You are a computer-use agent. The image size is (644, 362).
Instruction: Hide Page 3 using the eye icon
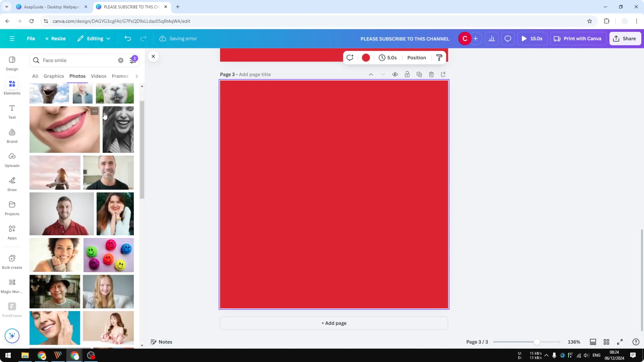pyautogui.click(x=395, y=74)
